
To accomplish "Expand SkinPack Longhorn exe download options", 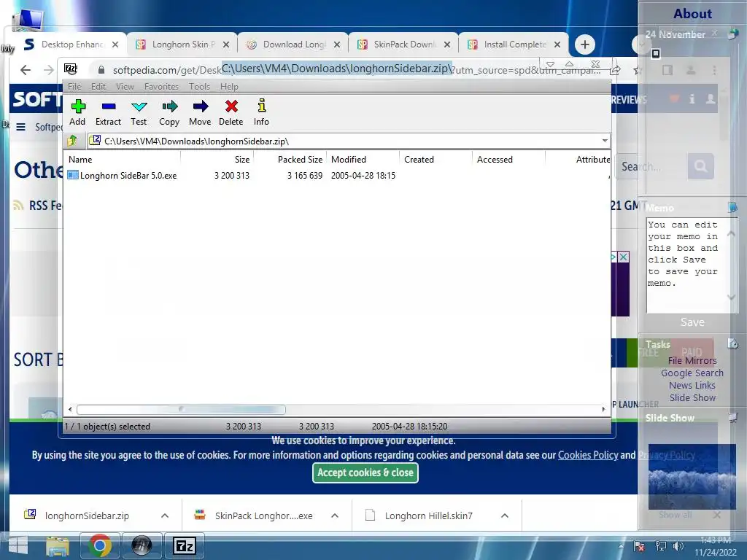I will [x=335, y=516].
